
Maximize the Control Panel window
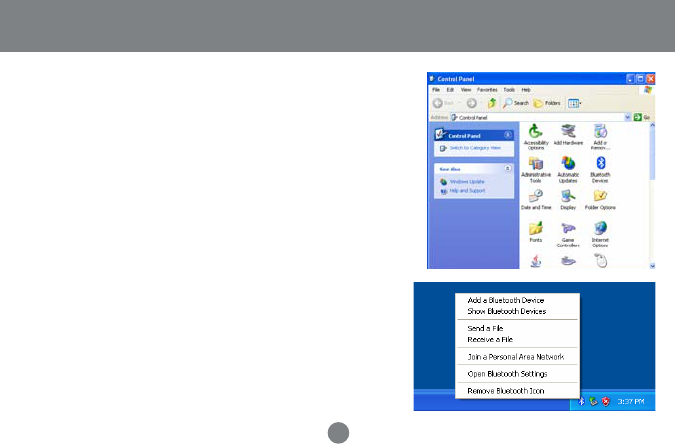tap(641, 79)
